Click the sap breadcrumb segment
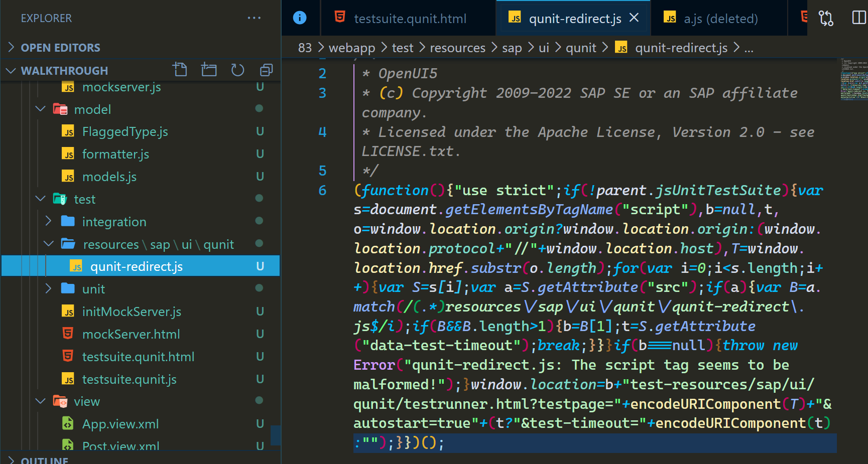The image size is (868, 464). click(x=512, y=48)
